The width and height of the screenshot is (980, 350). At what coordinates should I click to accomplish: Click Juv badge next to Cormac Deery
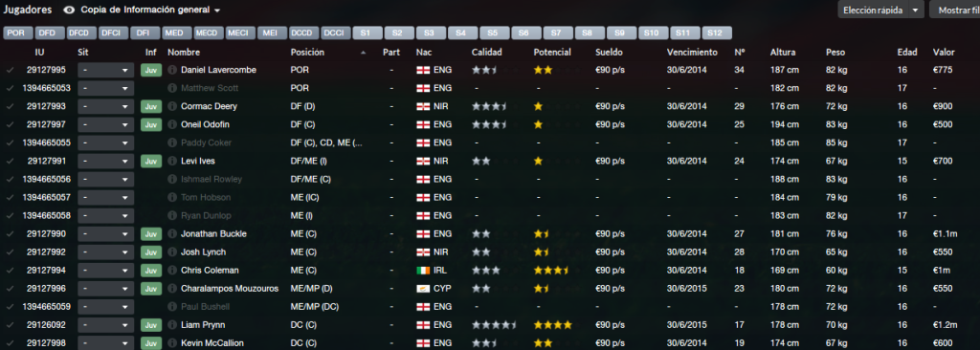[x=150, y=106]
